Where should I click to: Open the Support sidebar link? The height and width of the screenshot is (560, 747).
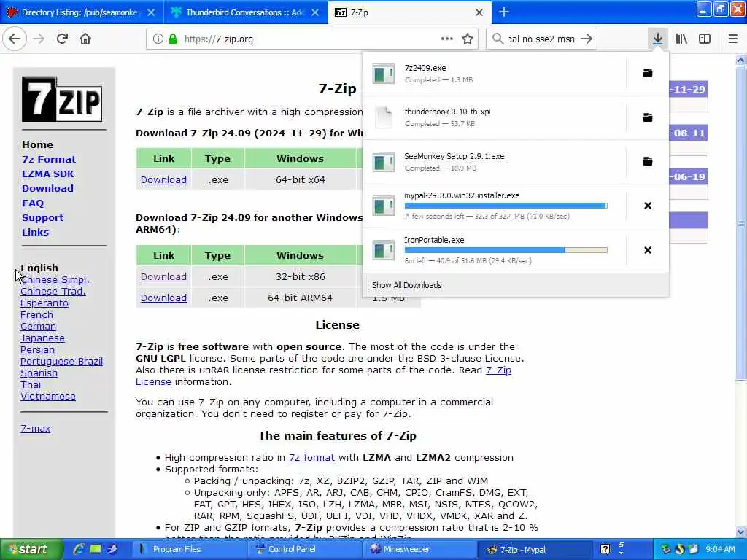[42, 218]
